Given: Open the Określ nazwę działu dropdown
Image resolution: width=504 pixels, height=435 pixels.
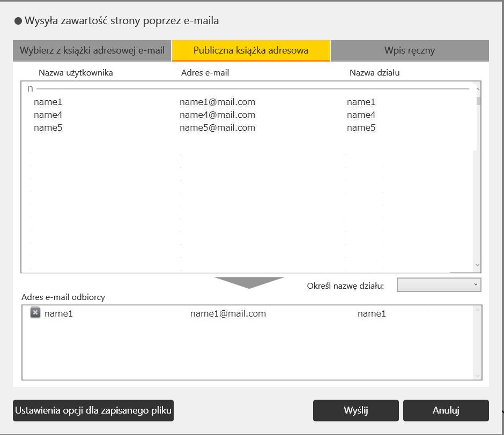Looking at the screenshot, I should [439, 285].
